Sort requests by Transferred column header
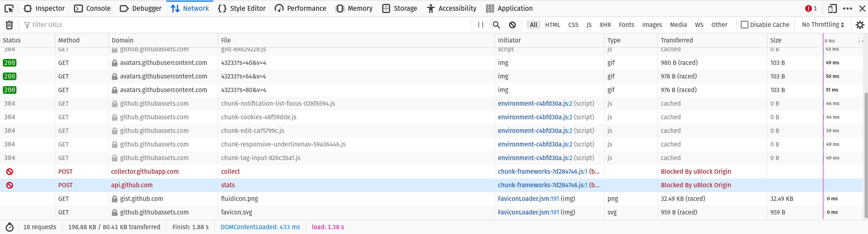The height and width of the screenshot is (234, 868). click(x=677, y=40)
